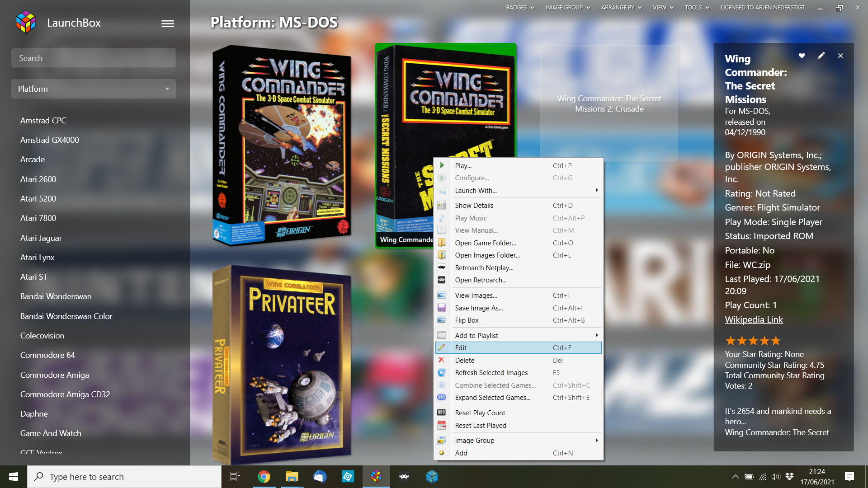This screenshot has height=488, width=868.
Task: Expand the Add to Playlist submenu arrow
Action: (x=597, y=335)
